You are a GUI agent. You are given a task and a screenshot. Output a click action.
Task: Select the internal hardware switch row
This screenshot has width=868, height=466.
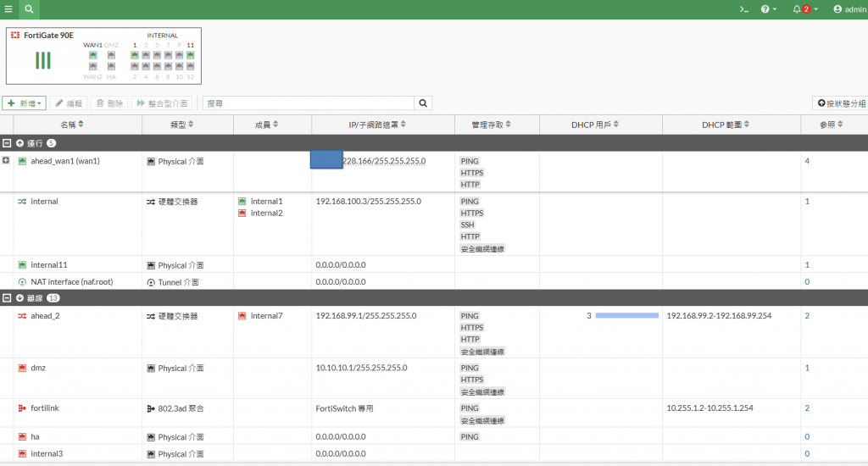[434, 225]
